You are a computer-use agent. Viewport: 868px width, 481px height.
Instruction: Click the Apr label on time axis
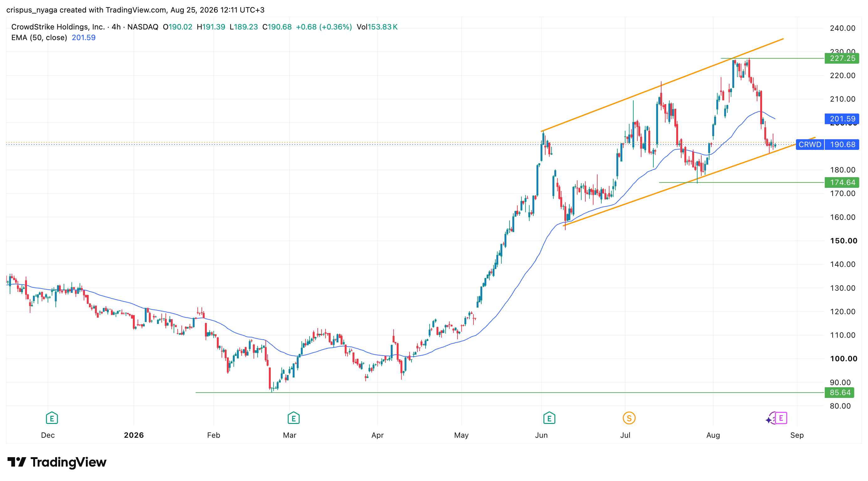pos(377,435)
